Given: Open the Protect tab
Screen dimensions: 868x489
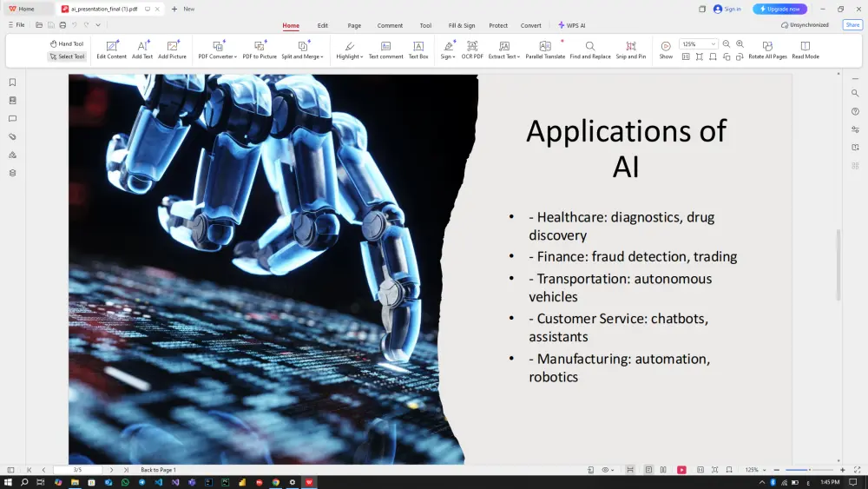Looking at the screenshot, I should click(x=498, y=25).
